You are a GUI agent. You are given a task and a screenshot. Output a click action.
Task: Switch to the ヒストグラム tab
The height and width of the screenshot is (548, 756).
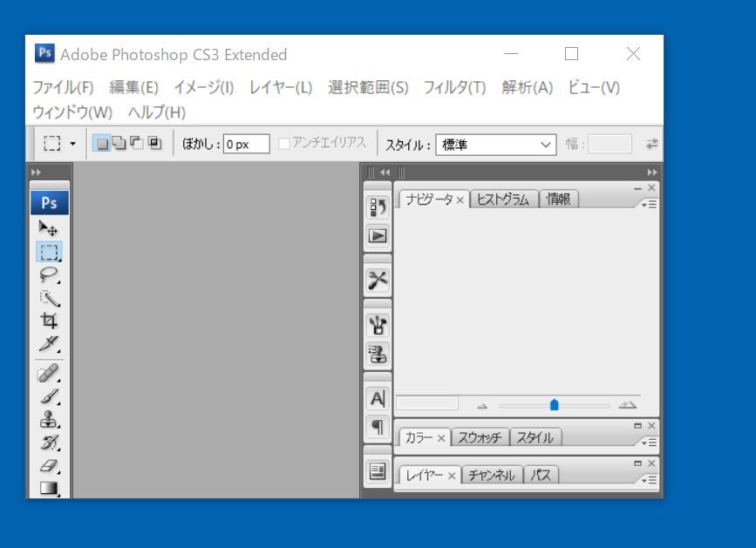pos(505,198)
